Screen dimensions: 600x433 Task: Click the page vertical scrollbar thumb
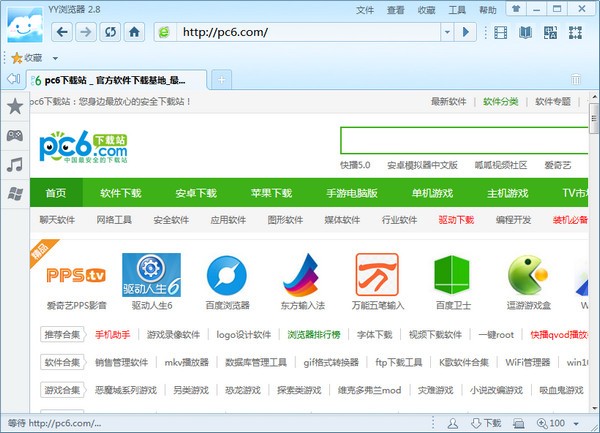(594, 118)
